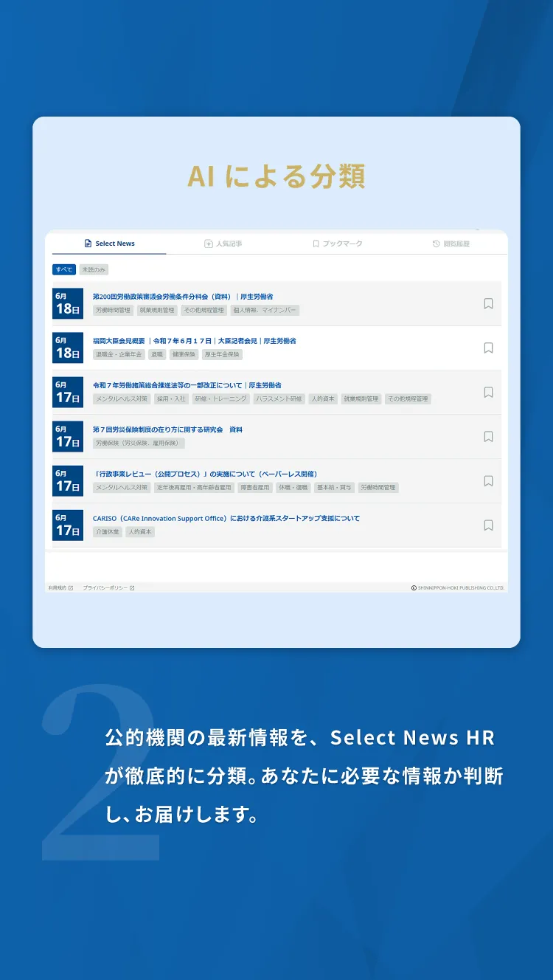
Task: Bookmark the CARISO startup support article
Action: [488, 525]
